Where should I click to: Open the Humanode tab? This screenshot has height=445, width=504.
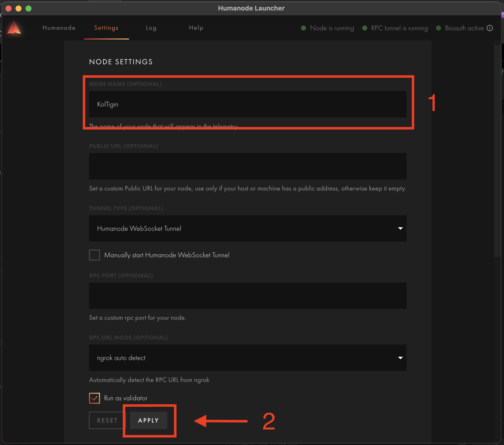(59, 28)
